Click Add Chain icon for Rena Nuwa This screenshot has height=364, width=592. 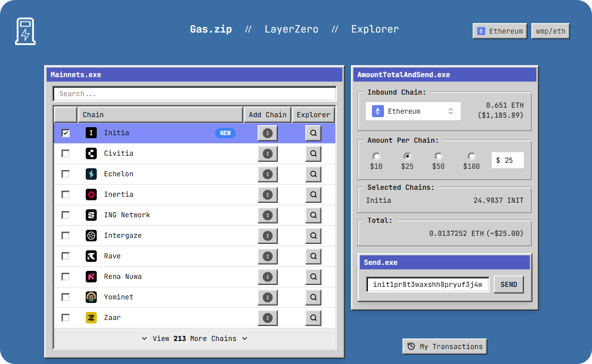click(268, 277)
